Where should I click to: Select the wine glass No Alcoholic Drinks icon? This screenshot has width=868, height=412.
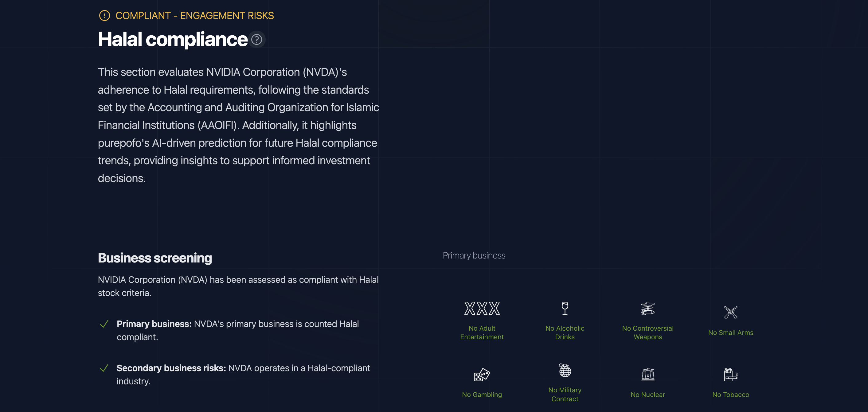tap(565, 309)
